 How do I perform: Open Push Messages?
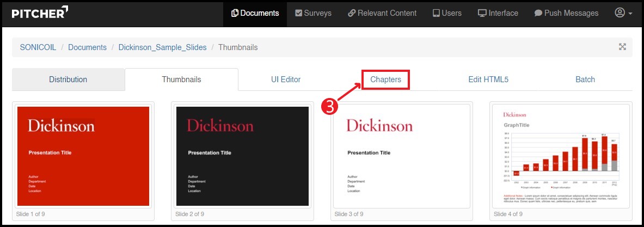[x=566, y=13]
